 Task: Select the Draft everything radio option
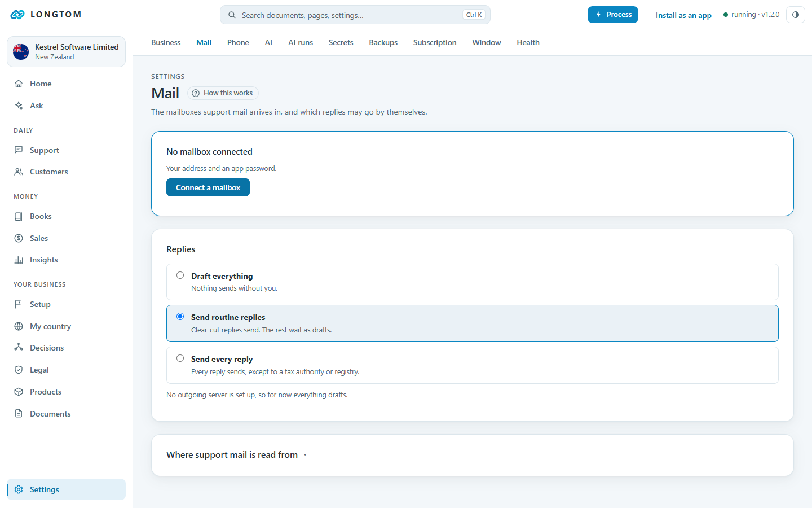pyautogui.click(x=180, y=275)
